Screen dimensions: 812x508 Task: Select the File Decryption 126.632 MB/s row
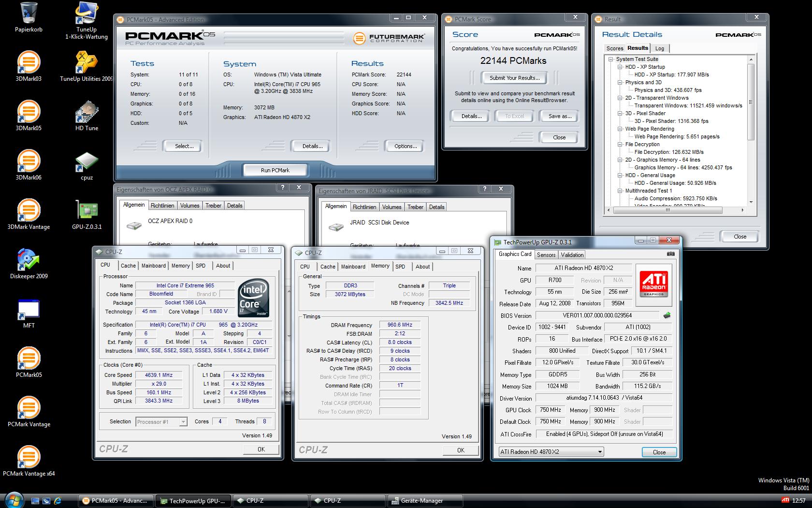669,152
